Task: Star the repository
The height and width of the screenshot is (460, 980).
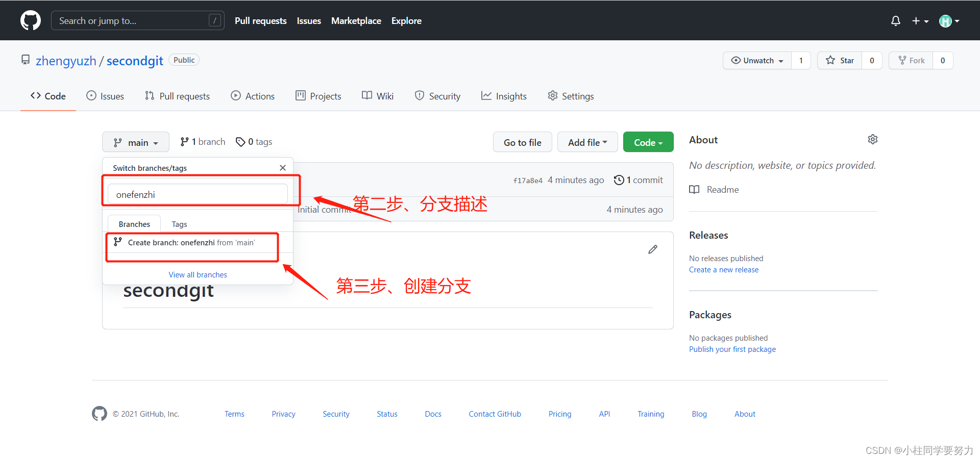Action: (x=840, y=60)
